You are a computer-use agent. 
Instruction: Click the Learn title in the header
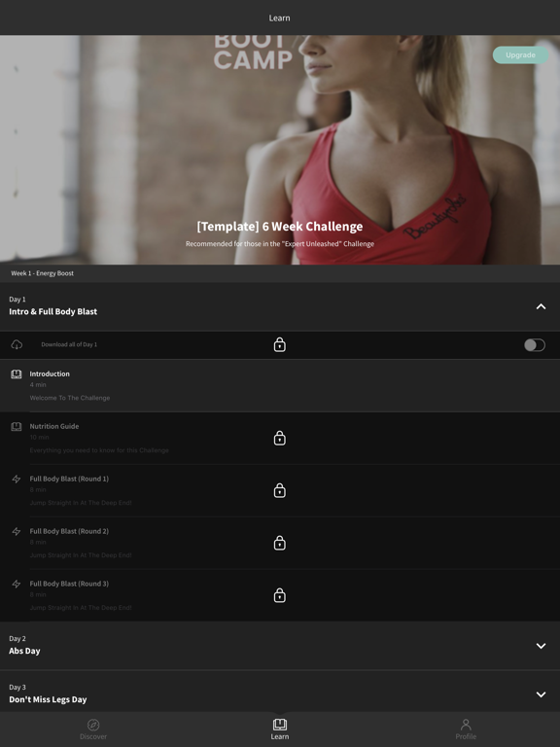280,18
